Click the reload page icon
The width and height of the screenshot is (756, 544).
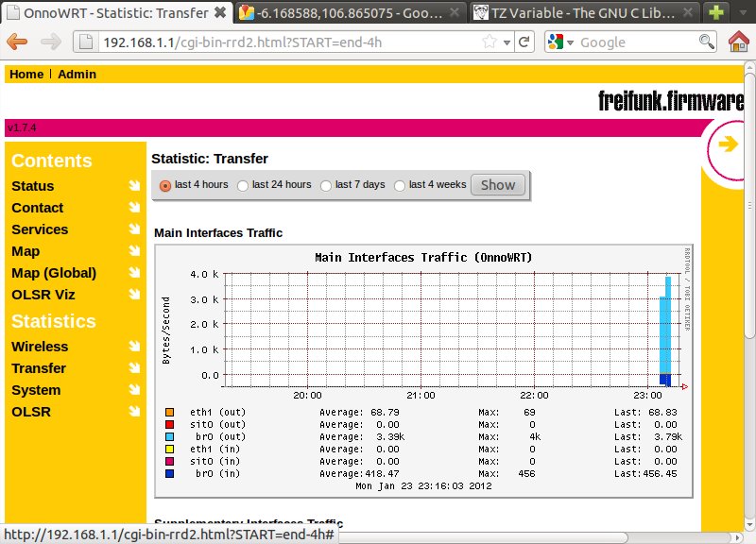point(524,42)
